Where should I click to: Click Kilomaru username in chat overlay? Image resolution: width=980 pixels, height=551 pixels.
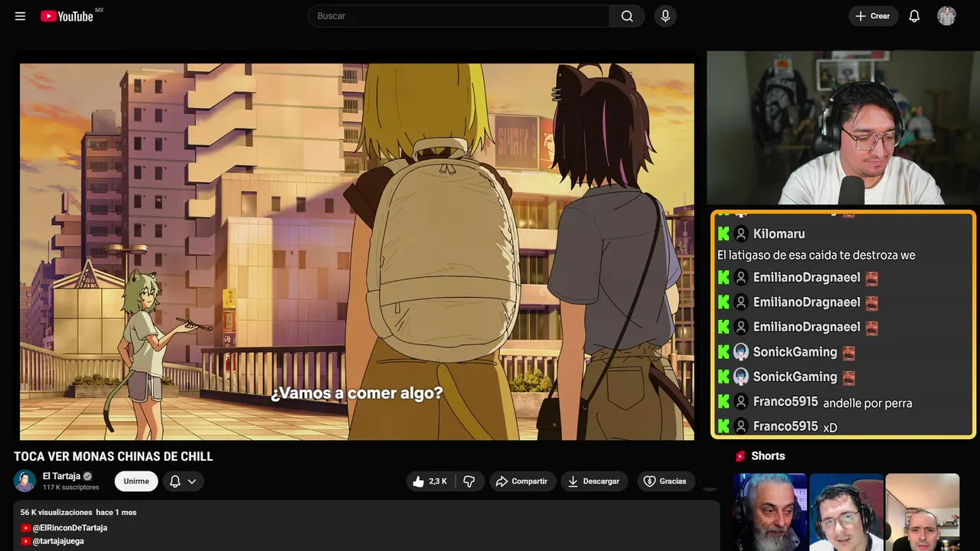pos(779,234)
